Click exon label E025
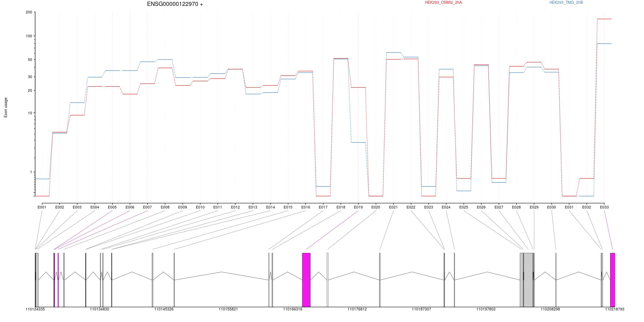644x322 pixels. pyautogui.click(x=464, y=207)
